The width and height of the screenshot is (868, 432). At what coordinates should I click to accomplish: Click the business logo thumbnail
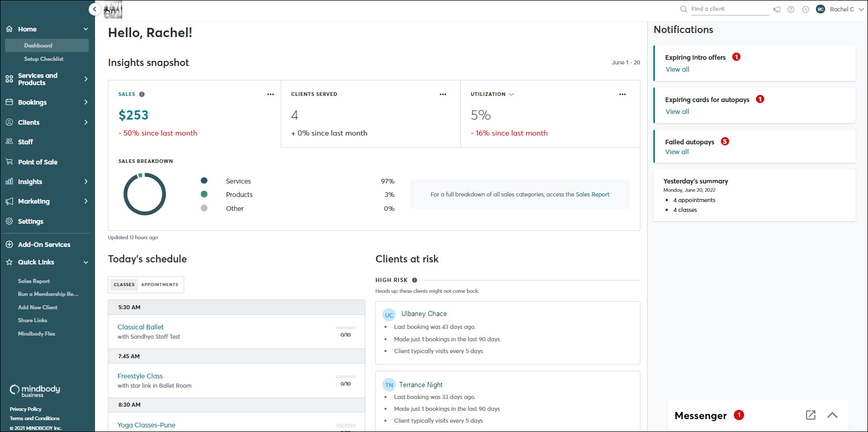[113, 10]
